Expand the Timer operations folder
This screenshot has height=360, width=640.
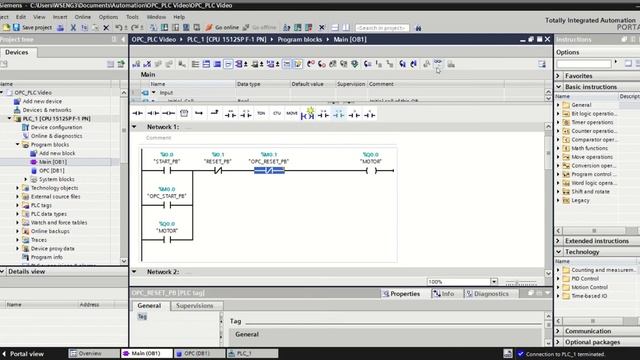point(558,122)
